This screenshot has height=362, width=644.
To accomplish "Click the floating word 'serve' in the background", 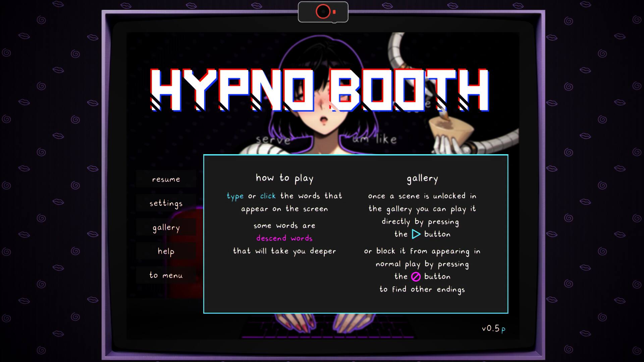I will click(274, 139).
